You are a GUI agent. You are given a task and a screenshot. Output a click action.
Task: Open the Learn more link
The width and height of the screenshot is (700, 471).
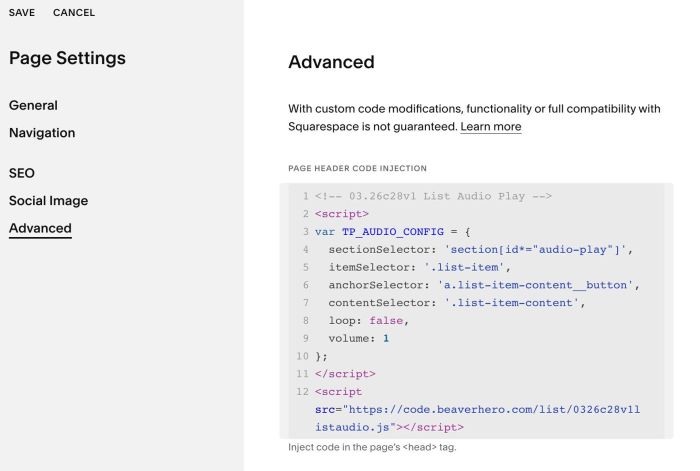click(490, 127)
